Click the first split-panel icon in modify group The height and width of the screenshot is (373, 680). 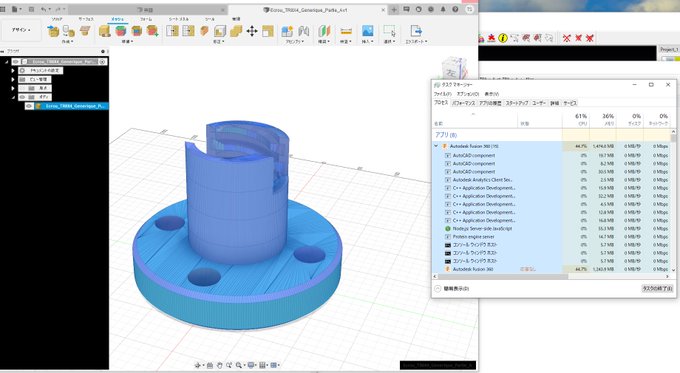click(172, 31)
